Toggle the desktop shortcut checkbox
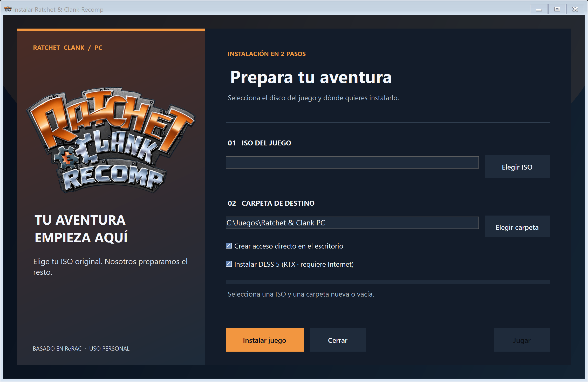 click(229, 246)
